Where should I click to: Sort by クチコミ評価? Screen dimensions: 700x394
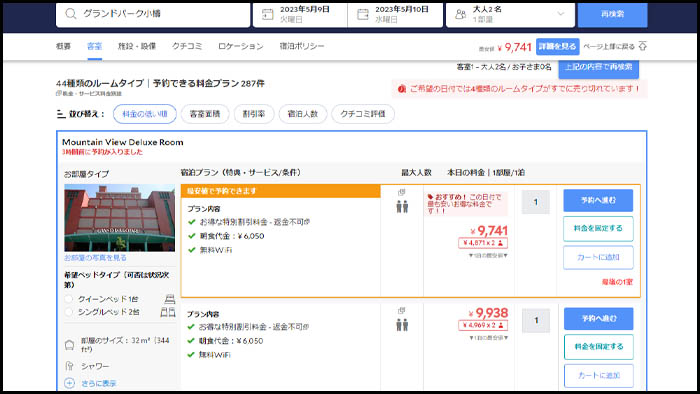coord(362,114)
